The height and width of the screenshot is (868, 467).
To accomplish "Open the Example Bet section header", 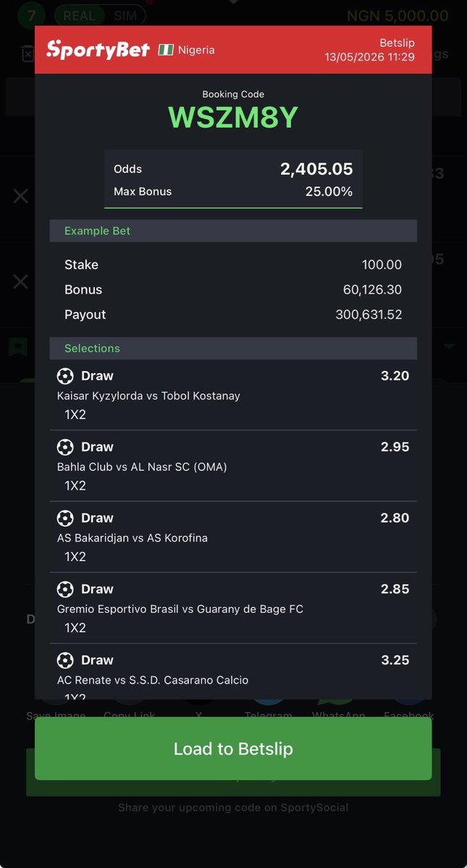I will 233,231.
